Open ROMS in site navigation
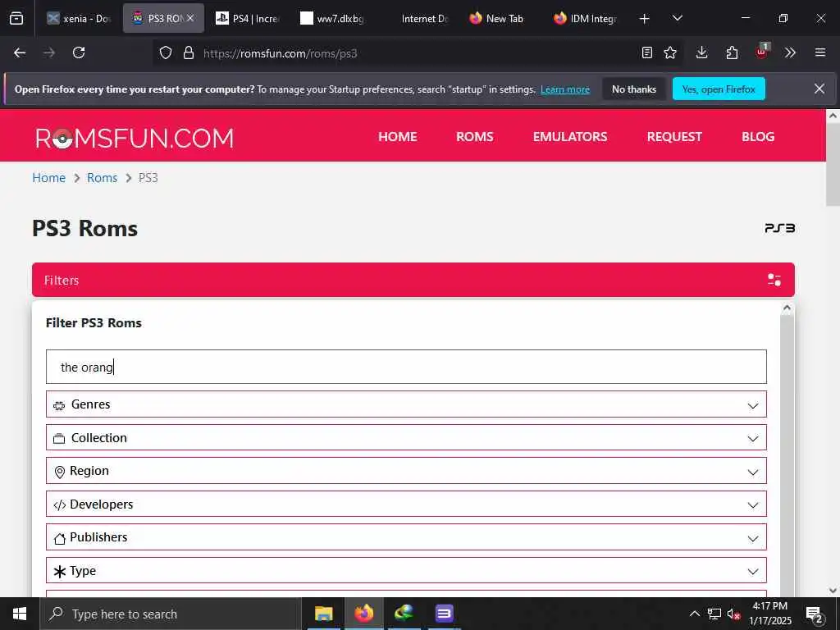The image size is (840, 630). [x=475, y=137]
